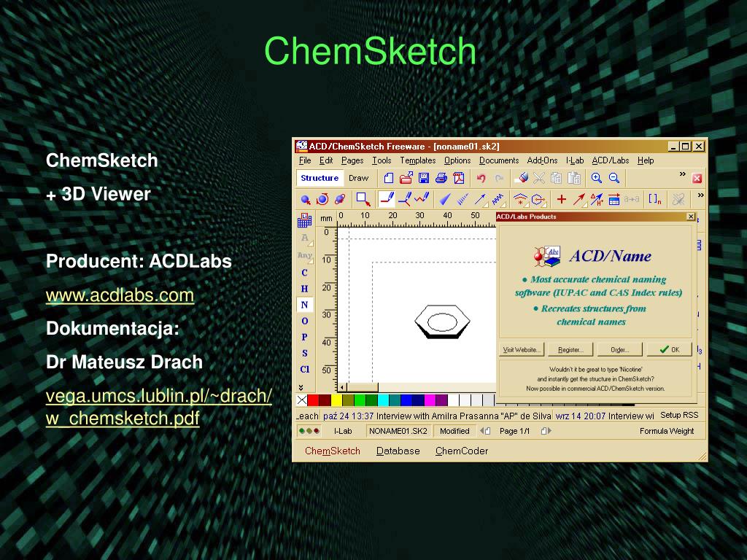This screenshot has height=560, width=747.
Task: Click the Zoom Out magnifier
Action: pos(614,178)
